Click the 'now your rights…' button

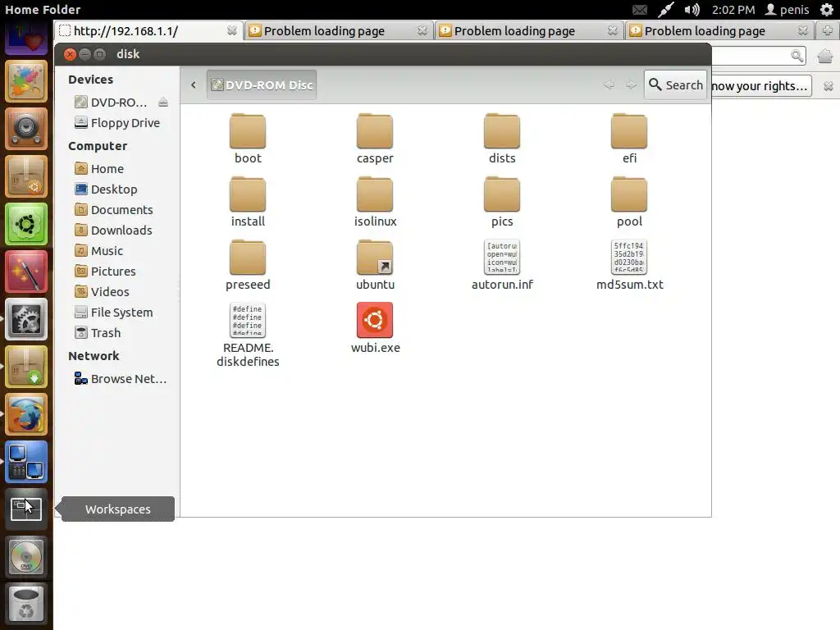761,85
